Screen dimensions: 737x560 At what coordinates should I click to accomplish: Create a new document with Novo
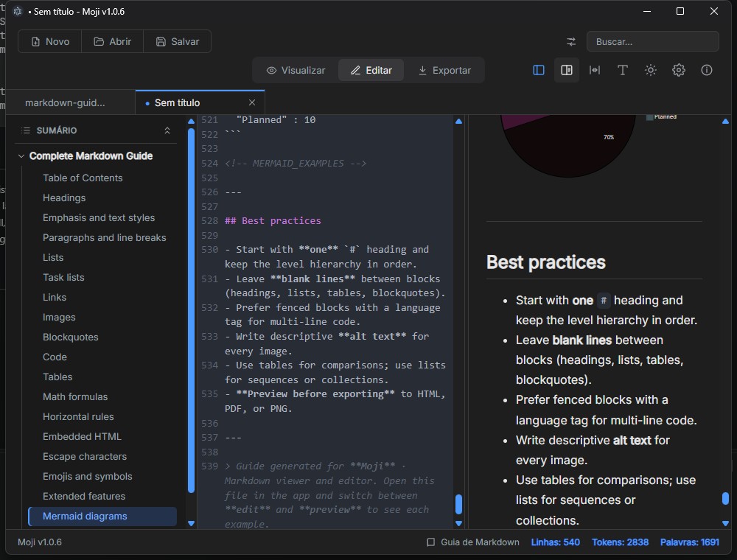coord(50,42)
